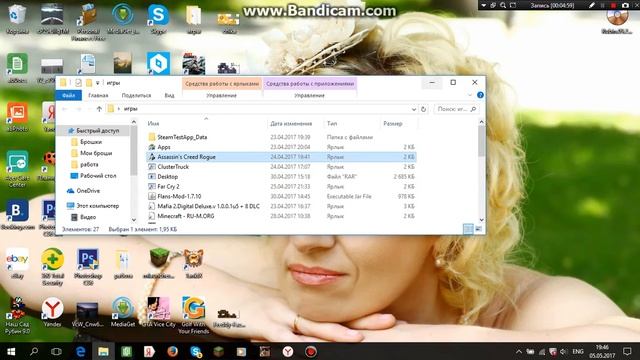Switch the ENG input language indicator
This screenshot has width=640, height=360.
(578, 351)
